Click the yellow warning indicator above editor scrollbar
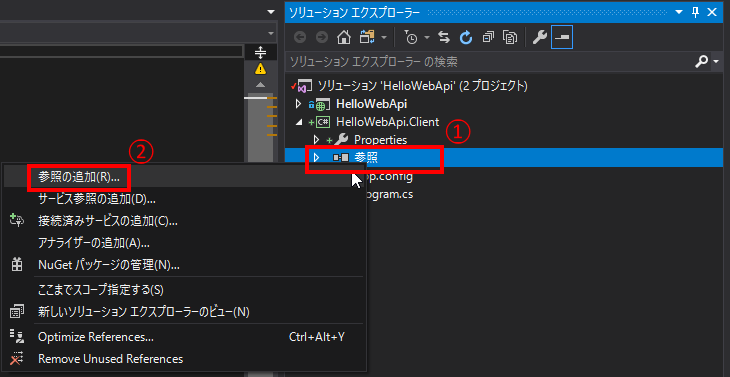 coord(260,69)
